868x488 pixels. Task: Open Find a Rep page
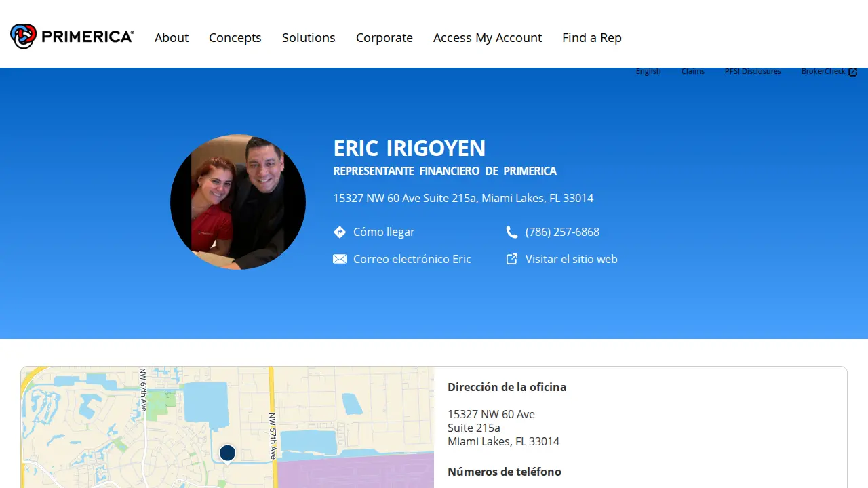click(x=592, y=37)
